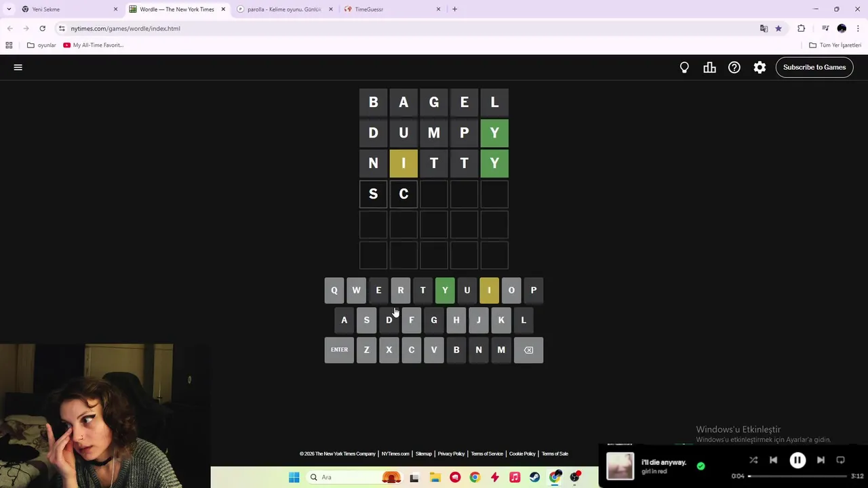Viewport: 868px width, 488px height.
Task: Open the Sitemap footer link
Action: [x=424, y=453]
